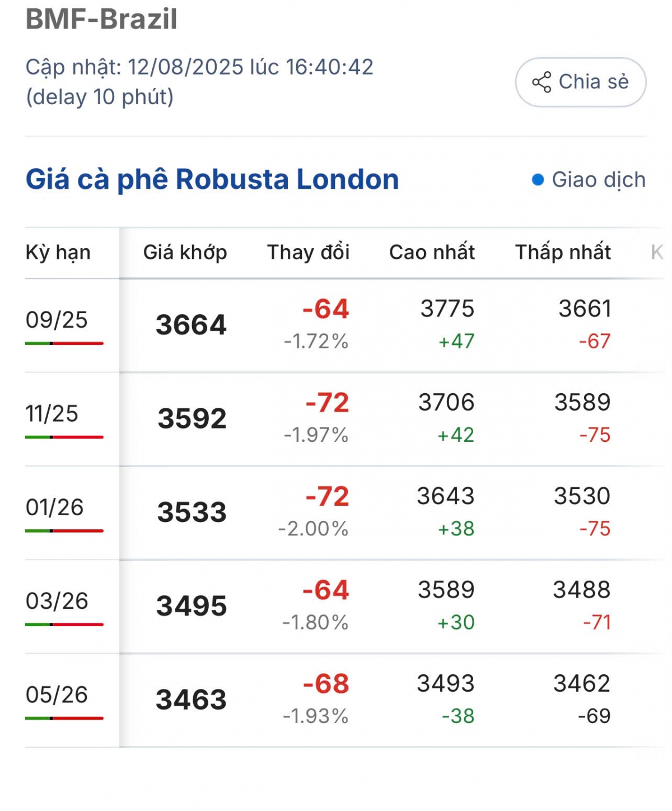Click the Thấp nhất column header
Image resolution: width=672 pixels, height=811 pixels.
coord(563,253)
